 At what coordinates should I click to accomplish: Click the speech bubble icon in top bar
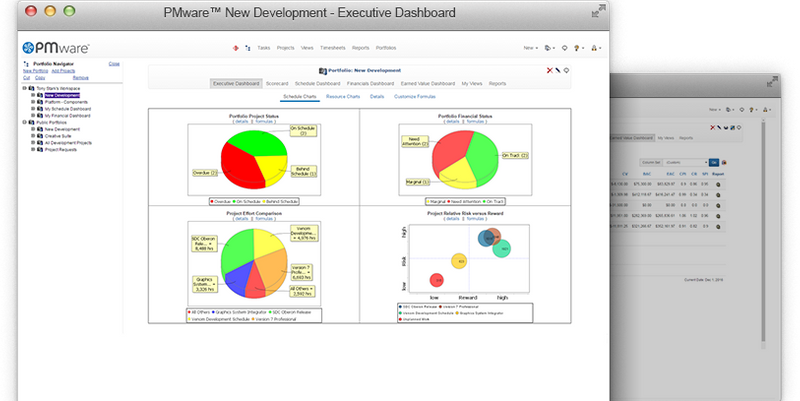click(564, 48)
